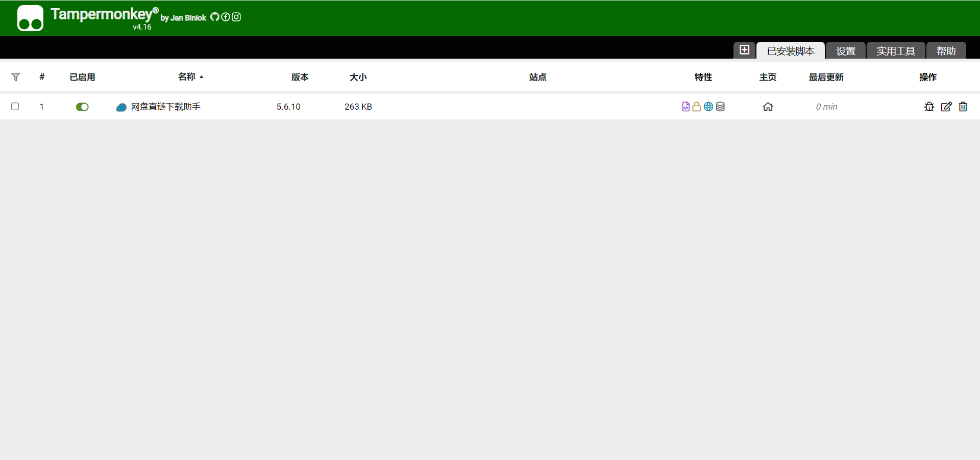Screen dimensions: 980x460
Task: Open the script homepage house icon
Action: point(768,107)
